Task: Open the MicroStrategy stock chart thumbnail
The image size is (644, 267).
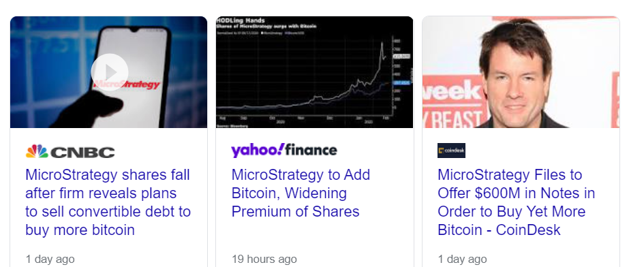Action: (x=315, y=72)
